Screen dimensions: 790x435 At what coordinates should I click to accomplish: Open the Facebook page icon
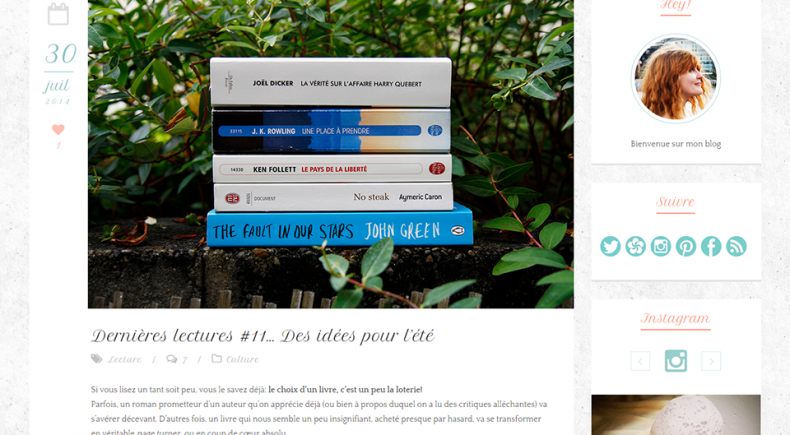pyautogui.click(x=711, y=246)
